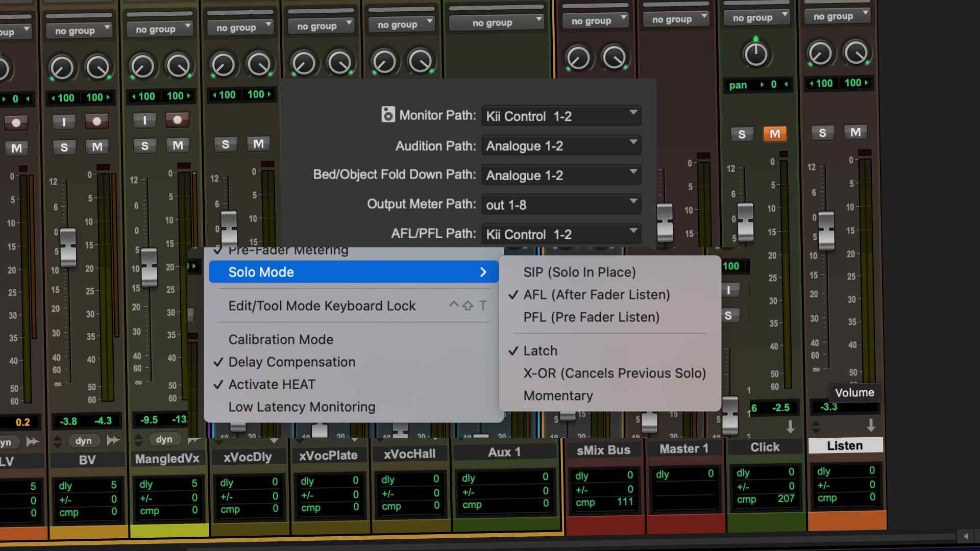Open Solo Mode submenu

(x=354, y=272)
